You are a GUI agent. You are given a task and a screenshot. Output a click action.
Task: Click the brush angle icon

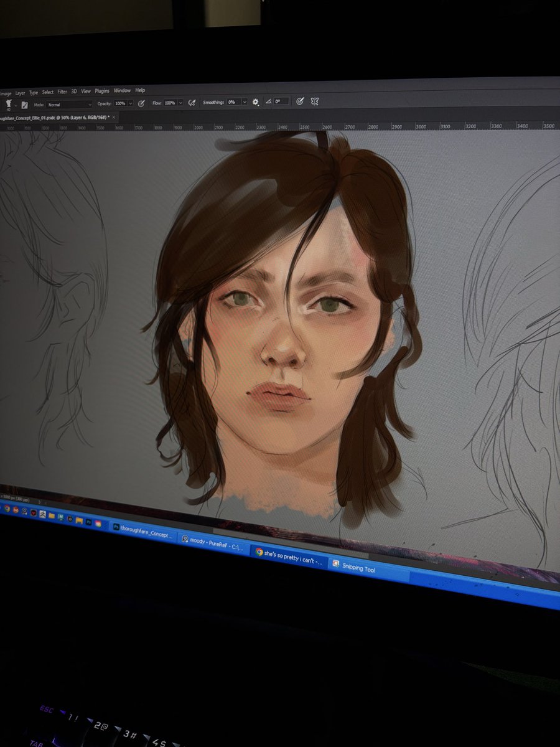pyautogui.click(x=268, y=101)
